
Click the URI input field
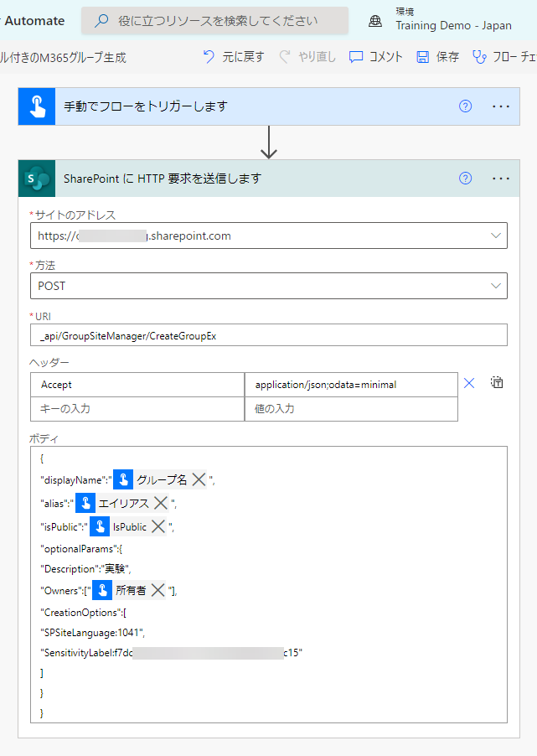[x=268, y=335]
